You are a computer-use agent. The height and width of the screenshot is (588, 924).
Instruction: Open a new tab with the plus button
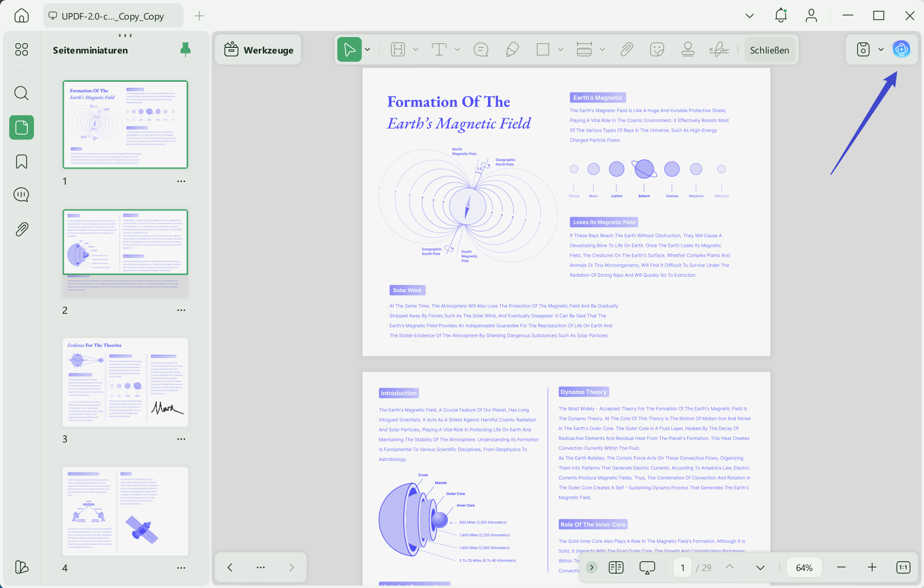(200, 16)
